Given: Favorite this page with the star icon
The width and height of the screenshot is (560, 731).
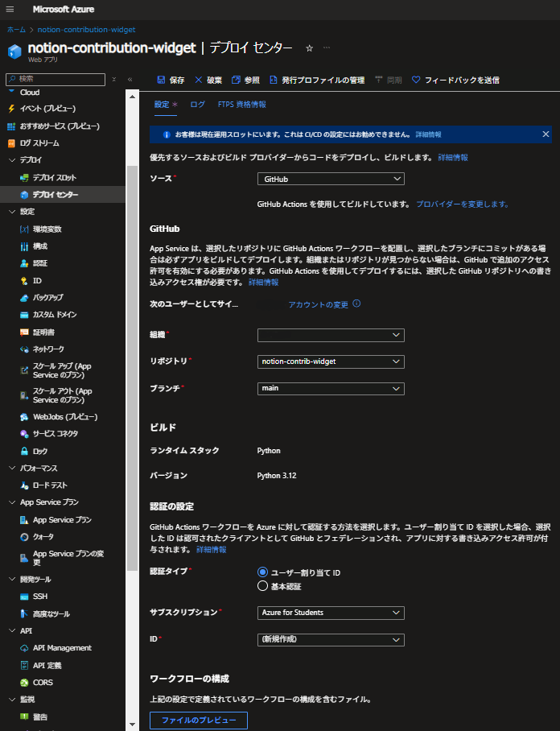Looking at the screenshot, I should (x=309, y=48).
